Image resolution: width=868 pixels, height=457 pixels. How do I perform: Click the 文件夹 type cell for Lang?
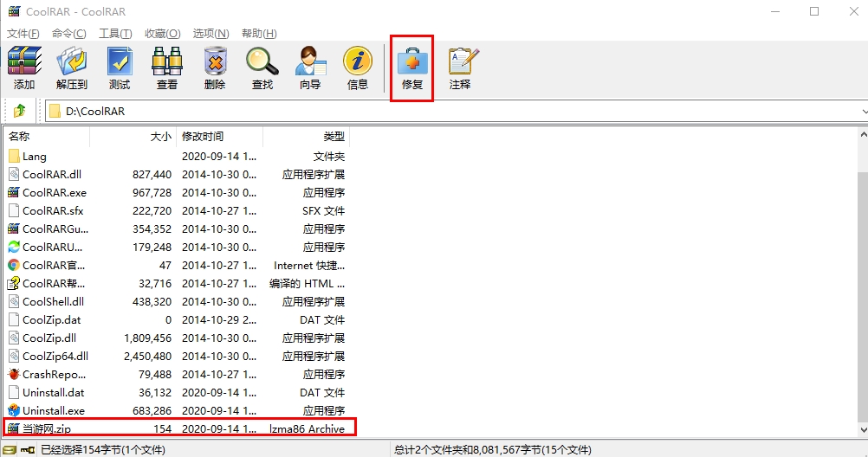pyautogui.click(x=329, y=157)
